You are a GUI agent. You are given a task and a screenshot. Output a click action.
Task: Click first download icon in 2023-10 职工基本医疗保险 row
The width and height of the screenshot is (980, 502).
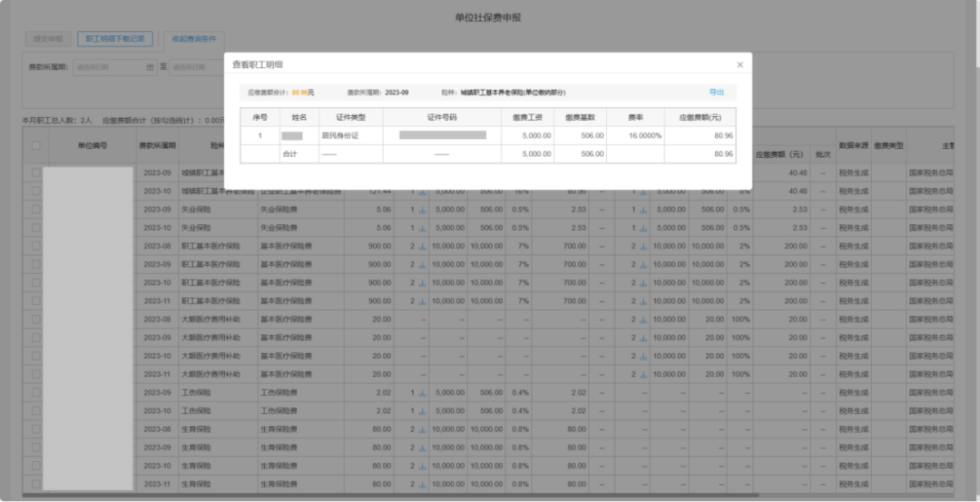(x=422, y=282)
